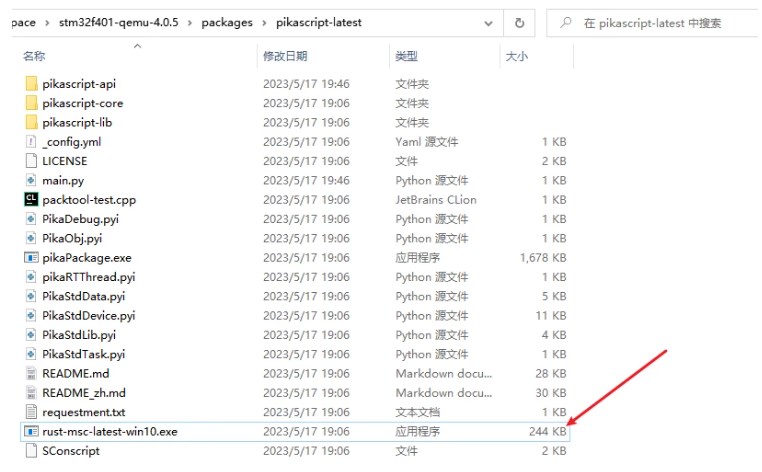Click the LICENSE file icon

pyautogui.click(x=31, y=161)
